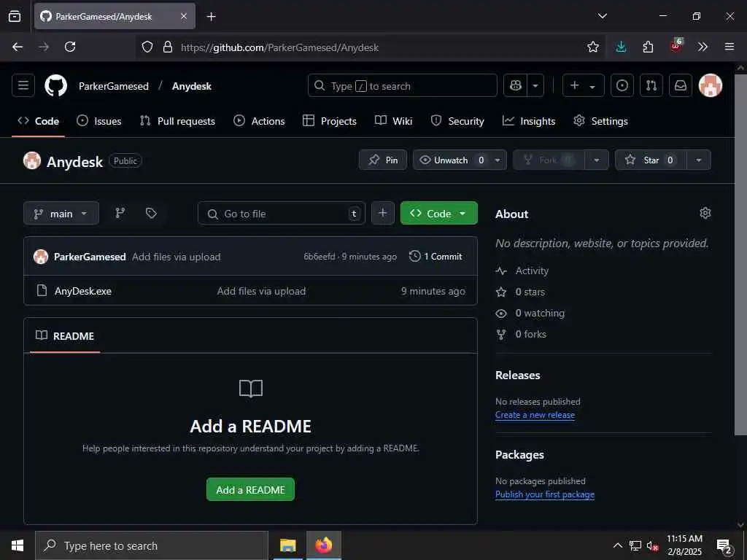Go to GitHub home via Octocat logo
Viewport: 747px width, 560px height.
point(55,86)
